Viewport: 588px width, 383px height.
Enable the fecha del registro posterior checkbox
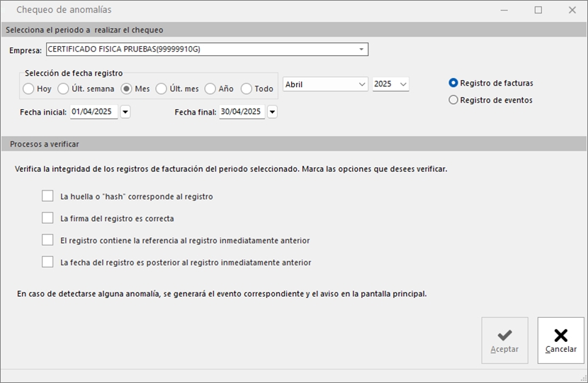coord(47,262)
